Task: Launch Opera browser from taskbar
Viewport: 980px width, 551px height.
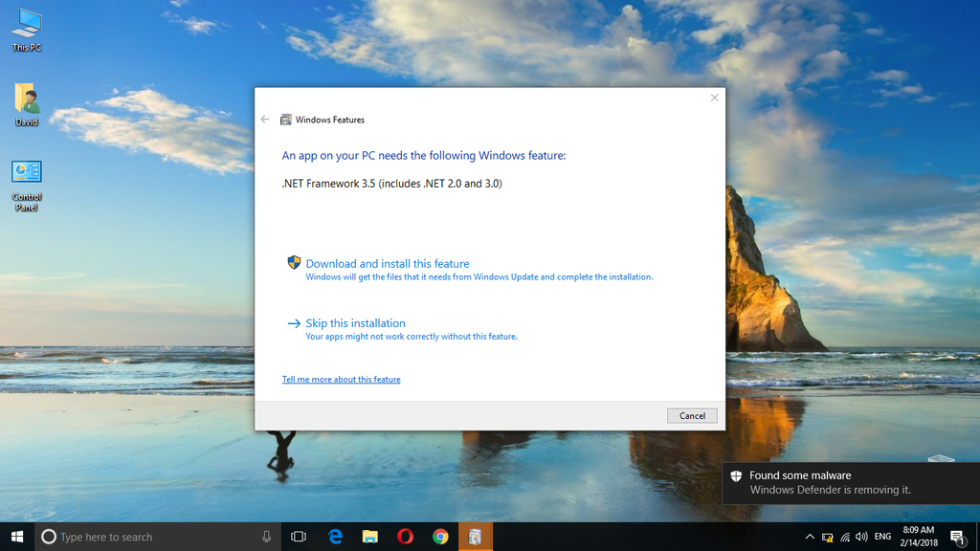Action: point(405,537)
